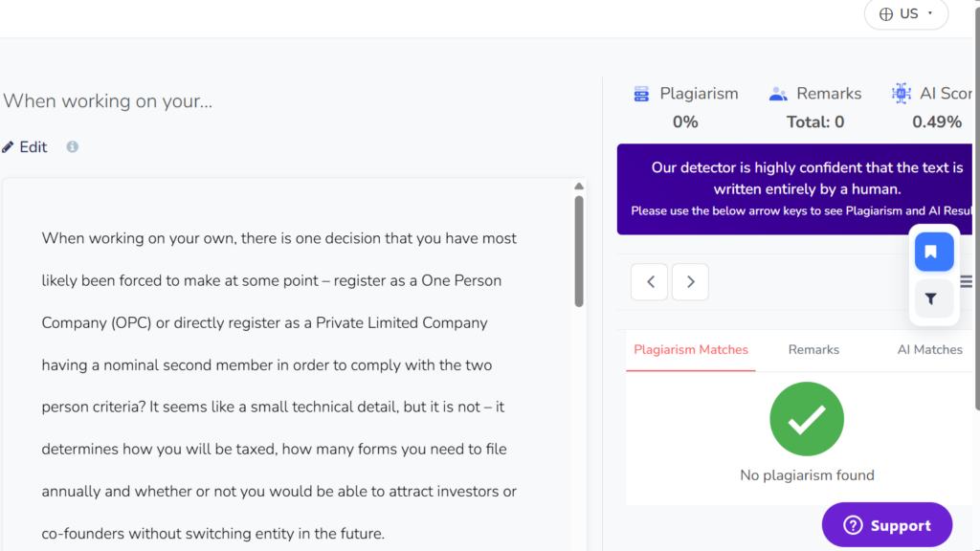Click the text scrollbar up arrow

(579, 187)
